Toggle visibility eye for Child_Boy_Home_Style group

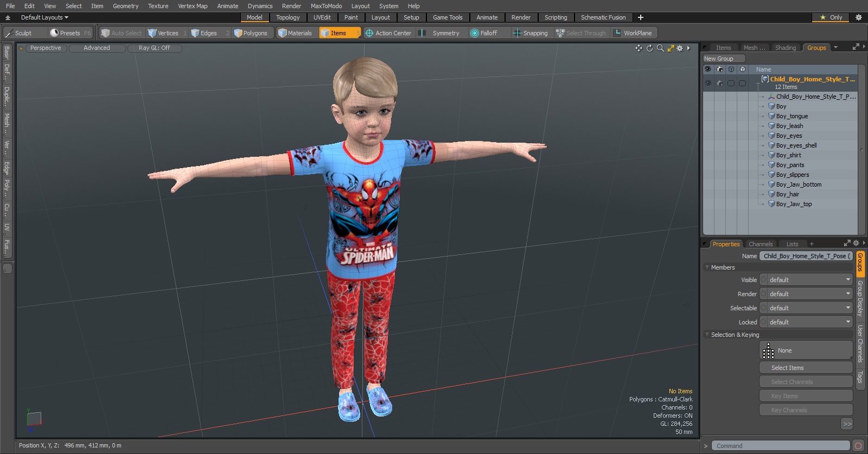tap(708, 83)
